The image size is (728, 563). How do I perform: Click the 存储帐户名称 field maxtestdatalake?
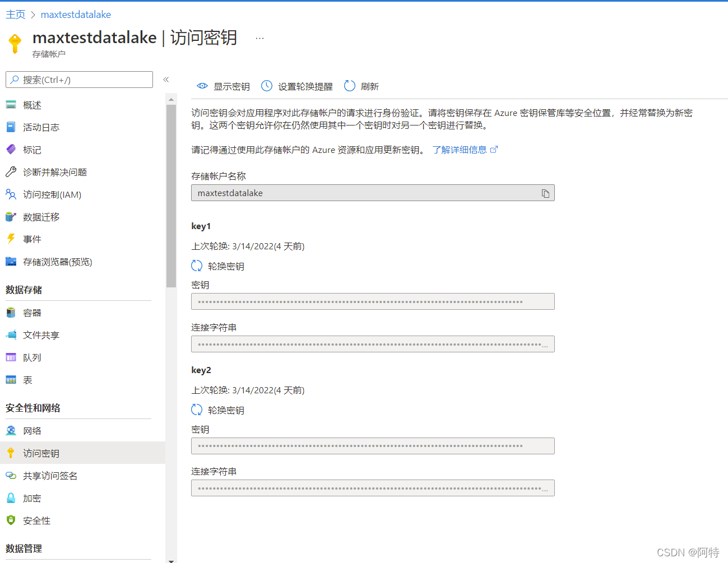click(x=373, y=193)
